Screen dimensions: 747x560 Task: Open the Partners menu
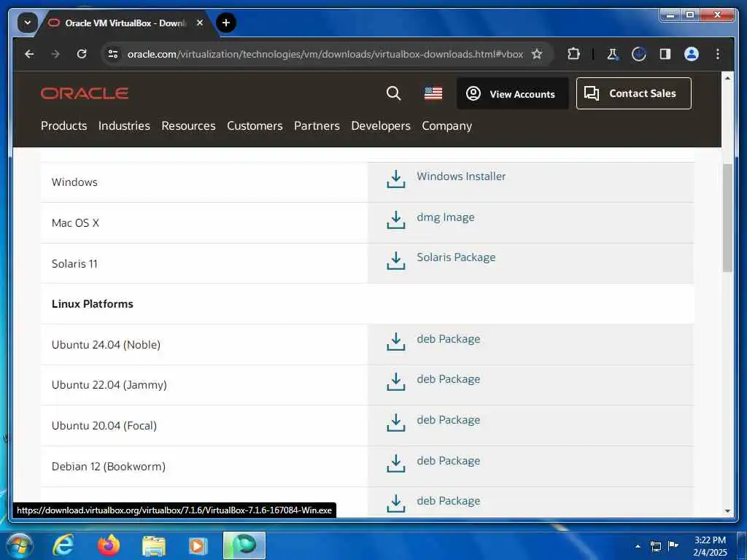pos(317,125)
